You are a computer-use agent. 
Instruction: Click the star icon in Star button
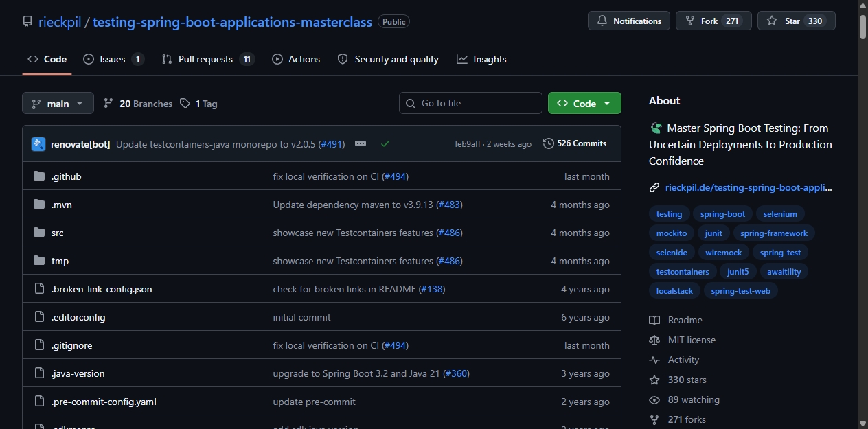coord(772,21)
